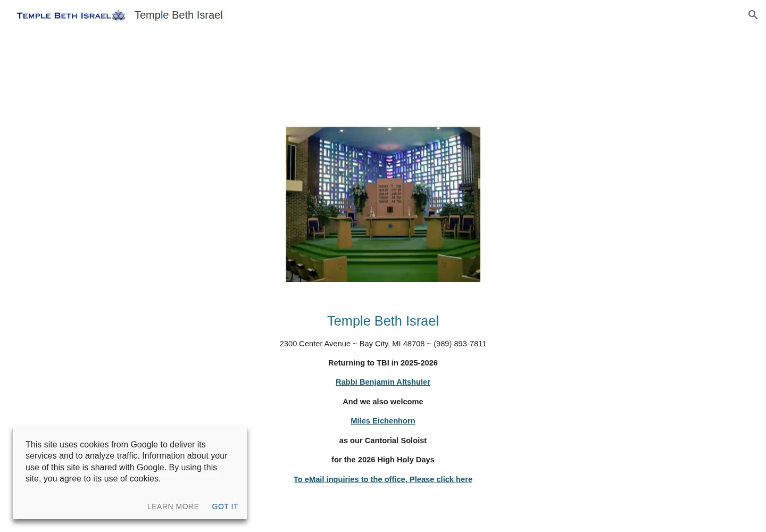
Task: Select the blue Temple Beth Israel heading
Action: 383,321
